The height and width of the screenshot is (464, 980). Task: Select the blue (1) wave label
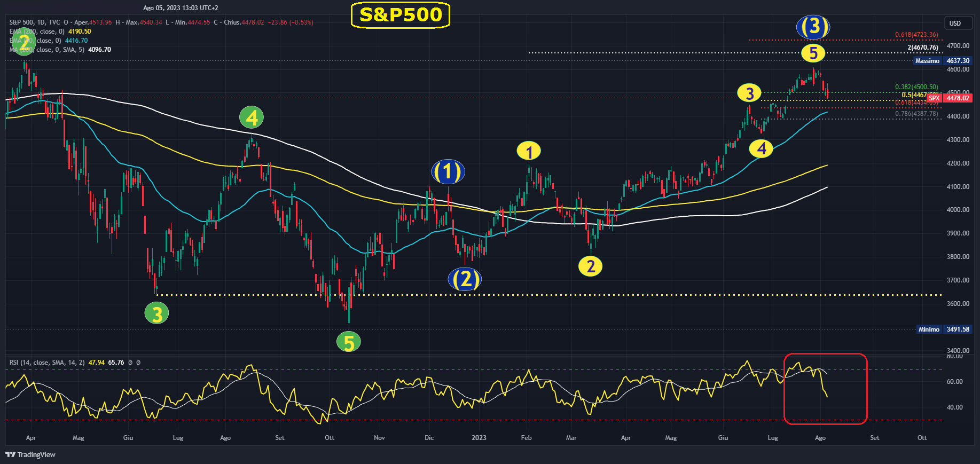pos(448,172)
